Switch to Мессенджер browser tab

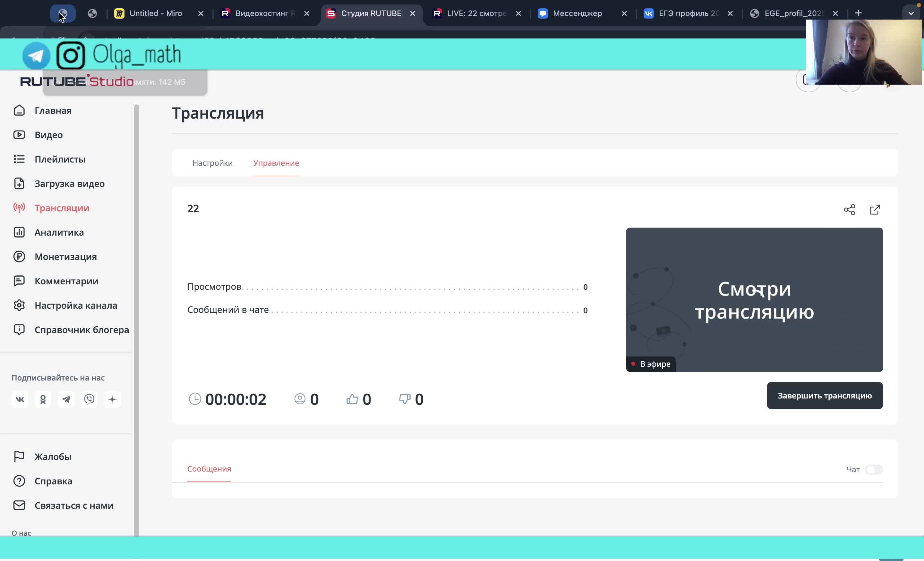[577, 13]
